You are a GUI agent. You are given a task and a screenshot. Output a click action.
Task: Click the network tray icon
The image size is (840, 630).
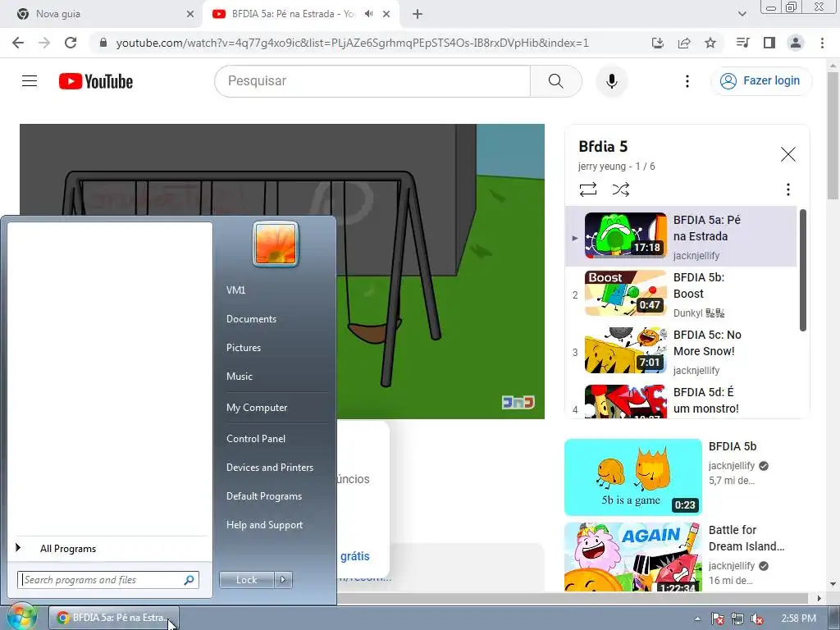(x=737, y=619)
